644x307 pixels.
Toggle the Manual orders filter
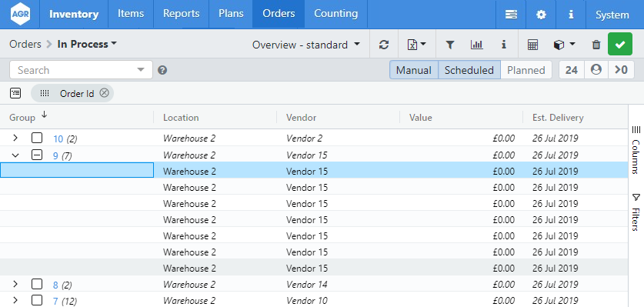pyautogui.click(x=414, y=70)
